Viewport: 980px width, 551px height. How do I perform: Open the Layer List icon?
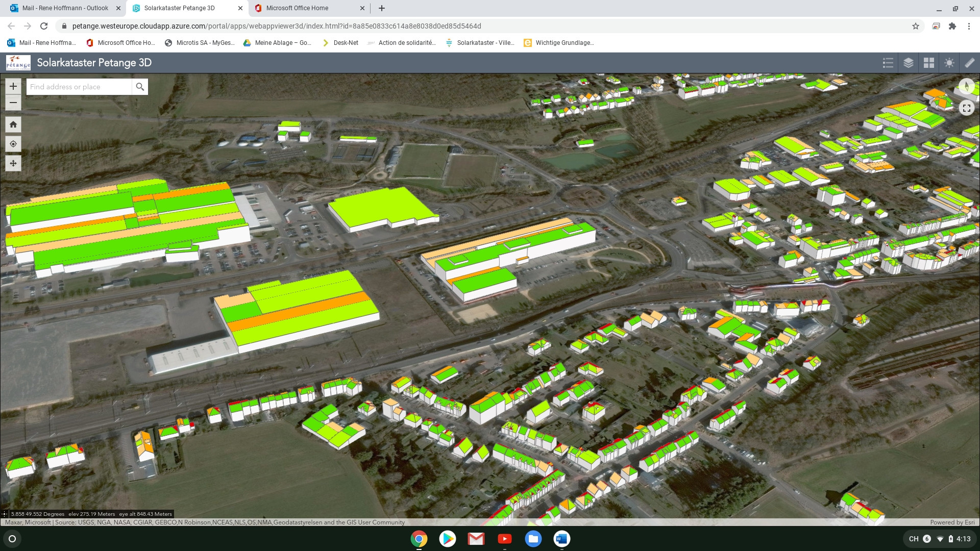909,63
